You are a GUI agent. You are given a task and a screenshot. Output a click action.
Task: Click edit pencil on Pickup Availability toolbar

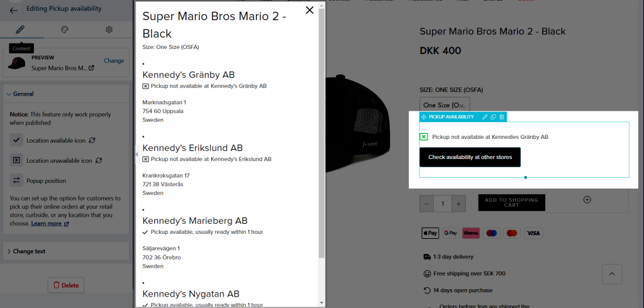pos(485,117)
